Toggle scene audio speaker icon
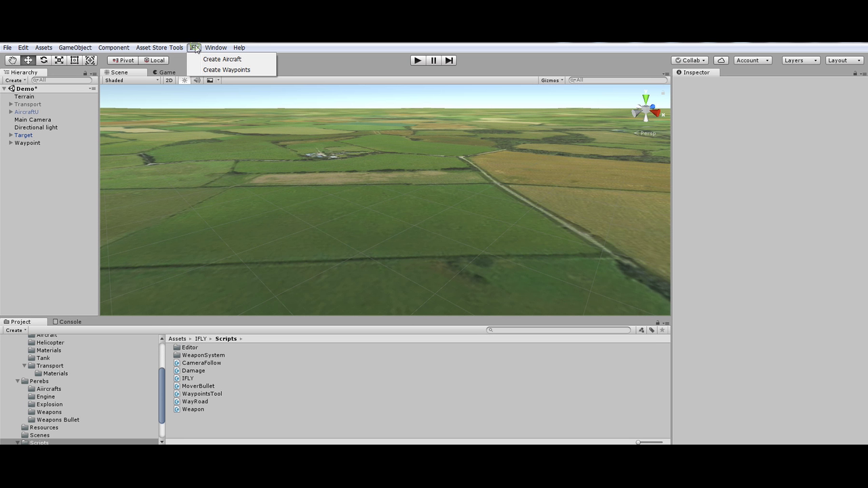The width and height of the screenshot is (868, 488). tap(197, 80)
